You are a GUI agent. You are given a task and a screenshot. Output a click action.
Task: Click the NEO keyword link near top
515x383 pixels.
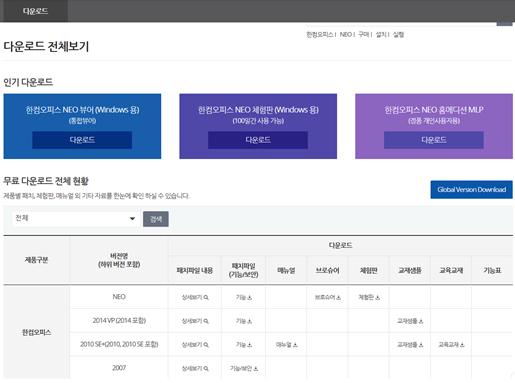[346, 34]
